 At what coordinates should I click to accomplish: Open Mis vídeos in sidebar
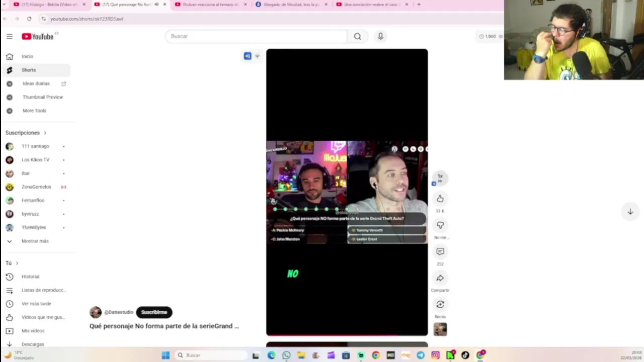[x=35, y=331]
